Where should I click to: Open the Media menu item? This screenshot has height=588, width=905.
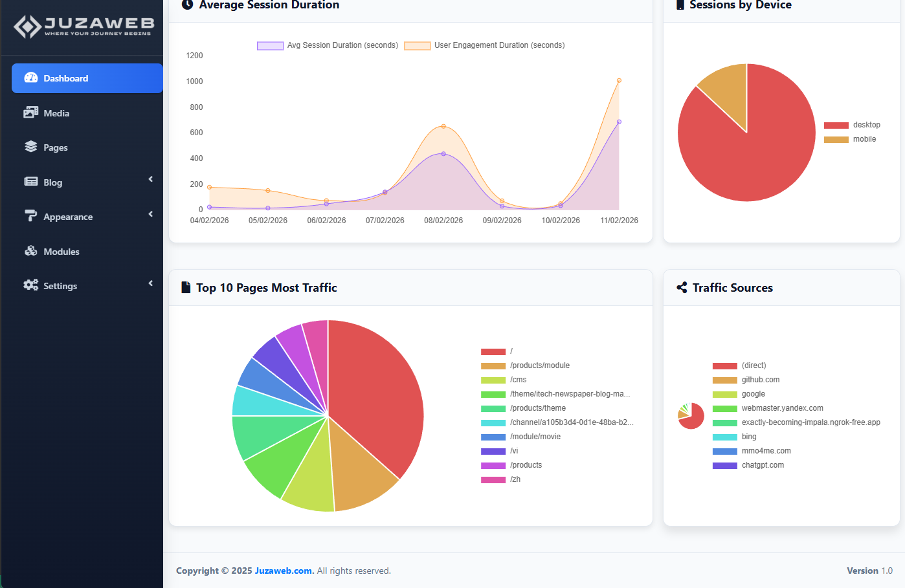pos(56,113)
